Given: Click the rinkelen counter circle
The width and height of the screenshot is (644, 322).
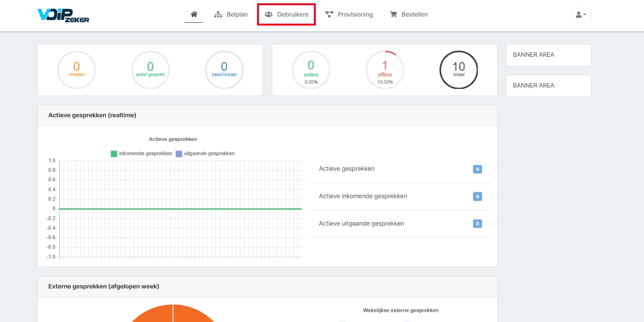Looking at the screenshot, I should pyautogui.click(x=76, y=70).
